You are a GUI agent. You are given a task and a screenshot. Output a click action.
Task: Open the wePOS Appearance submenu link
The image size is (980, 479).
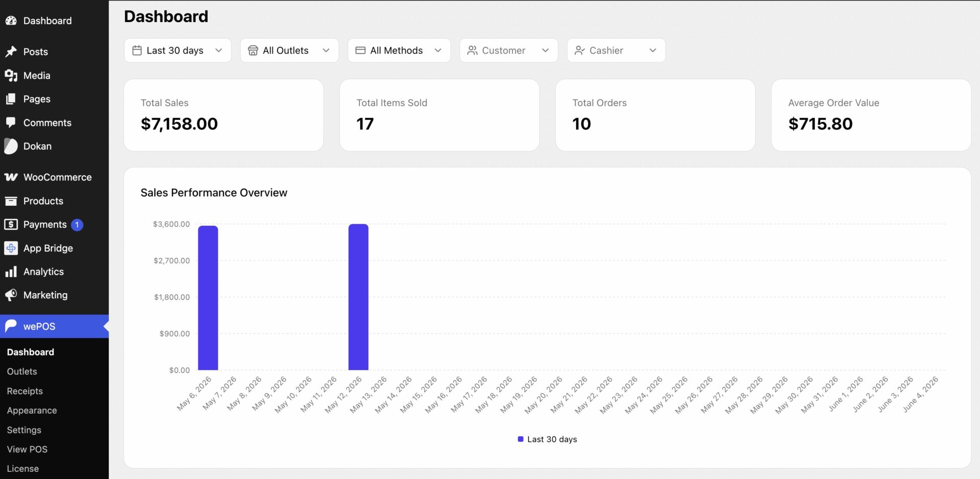[32, 411]
